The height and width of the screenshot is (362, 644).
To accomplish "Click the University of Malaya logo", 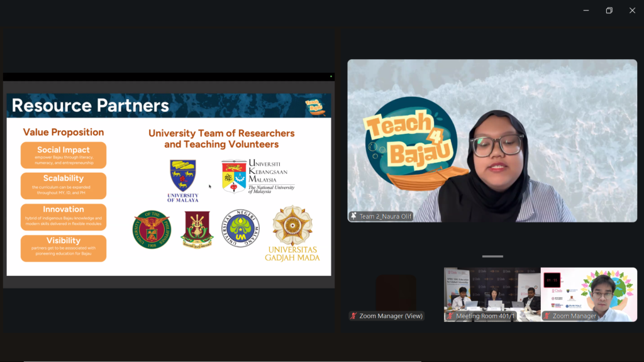I will click(x=183, y=180).
